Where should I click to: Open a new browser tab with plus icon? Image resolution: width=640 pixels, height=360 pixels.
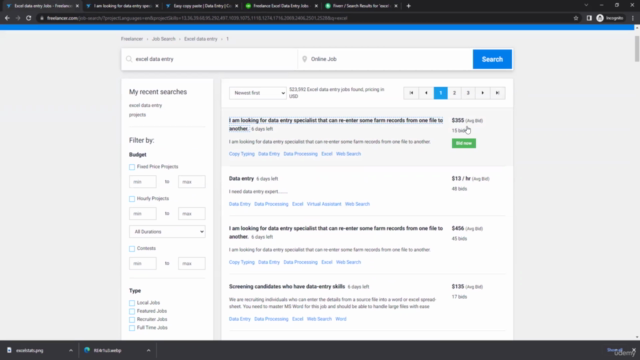(x=409, y=6)
